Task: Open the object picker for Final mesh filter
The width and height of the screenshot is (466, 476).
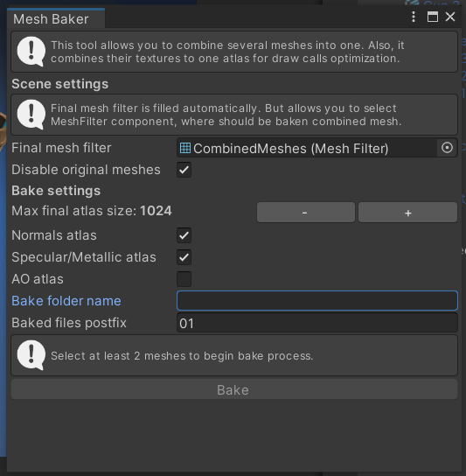Action: pos(447,148)
